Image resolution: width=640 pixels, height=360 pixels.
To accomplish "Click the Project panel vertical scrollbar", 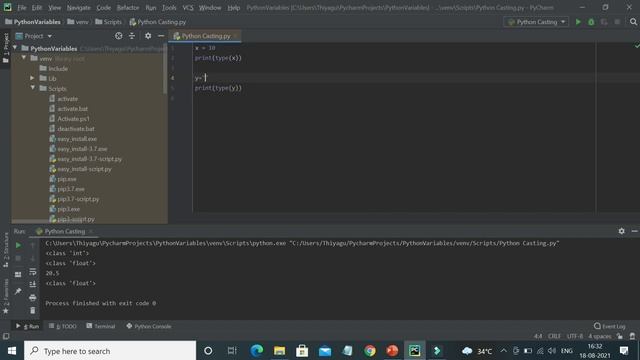I will click(x=165, y=69).
